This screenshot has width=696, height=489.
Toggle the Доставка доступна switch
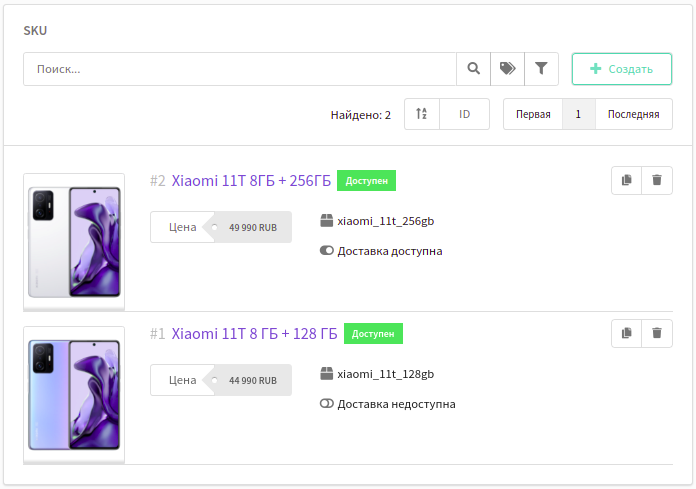[x=327, y=251]
